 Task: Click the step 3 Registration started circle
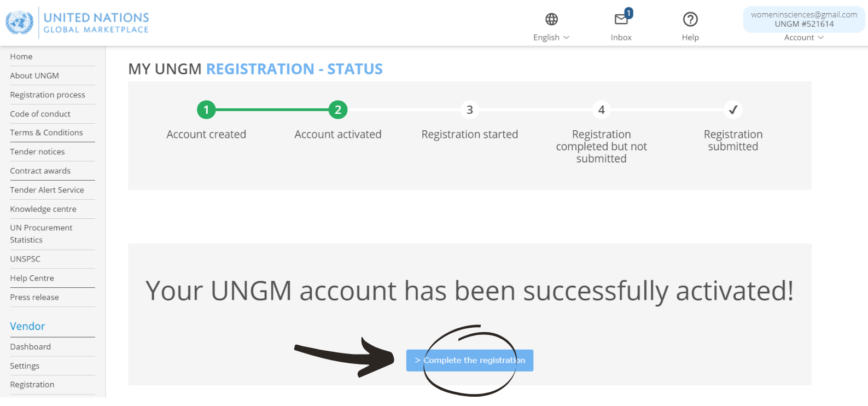point(470,110)
